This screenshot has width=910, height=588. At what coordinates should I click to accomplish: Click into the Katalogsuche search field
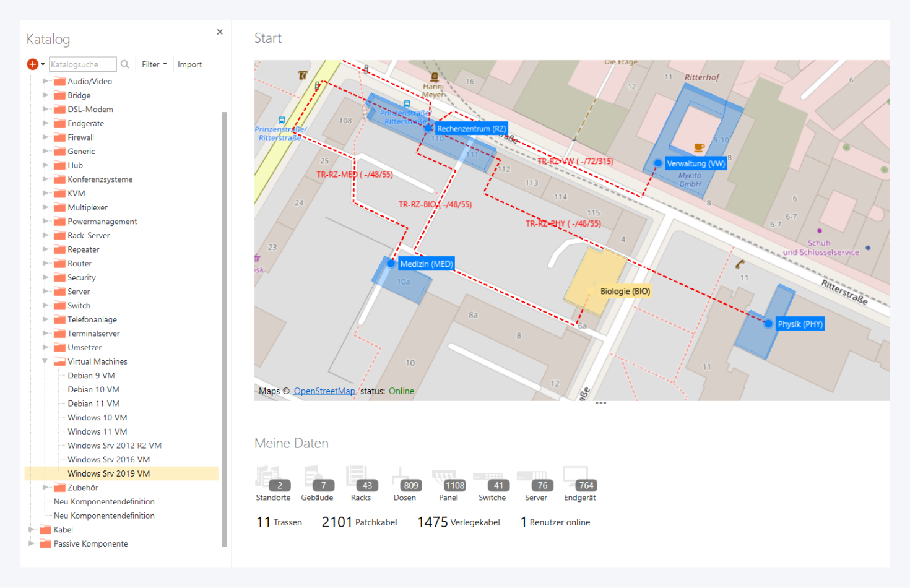pos(82,64)
